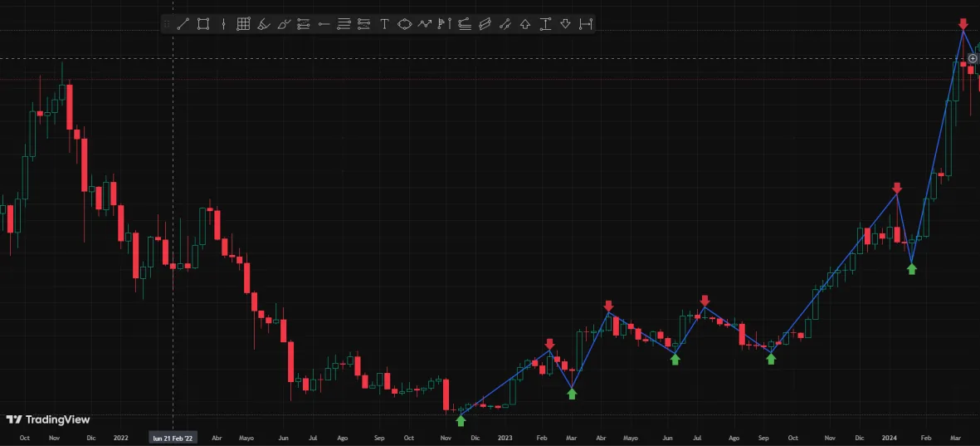Select the Highlighter tool
980x446 pixels.
pos(264,24)
